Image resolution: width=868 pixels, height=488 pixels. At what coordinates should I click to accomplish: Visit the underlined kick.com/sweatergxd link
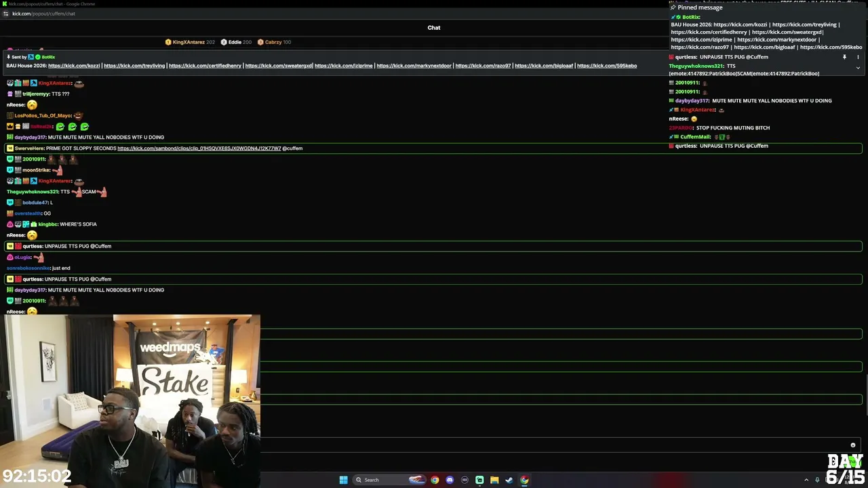click(x=279, y=66)
